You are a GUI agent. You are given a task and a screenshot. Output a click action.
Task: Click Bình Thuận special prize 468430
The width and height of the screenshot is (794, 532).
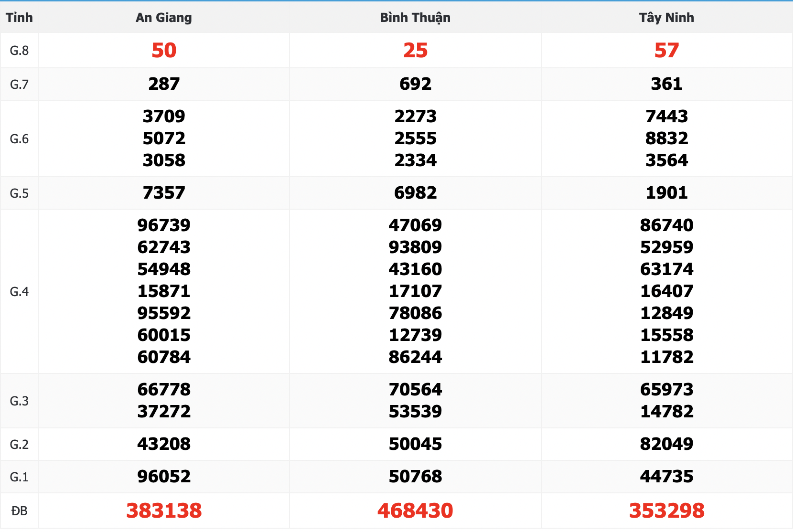tap(415, 511)
